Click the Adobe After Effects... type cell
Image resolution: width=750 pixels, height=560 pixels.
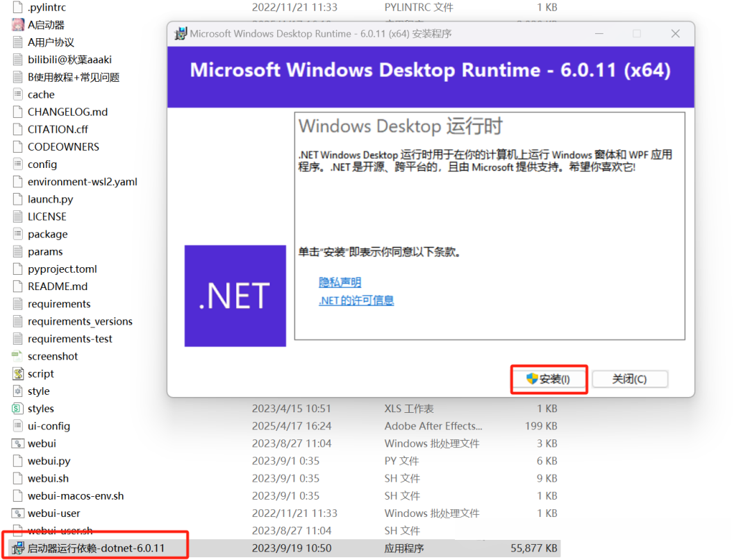433,426
